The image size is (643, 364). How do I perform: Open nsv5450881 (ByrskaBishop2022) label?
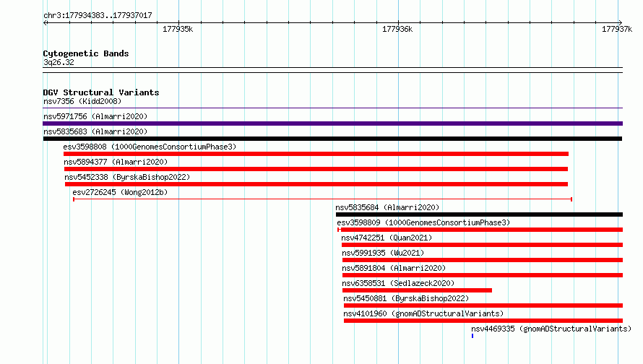pos(406,298)
